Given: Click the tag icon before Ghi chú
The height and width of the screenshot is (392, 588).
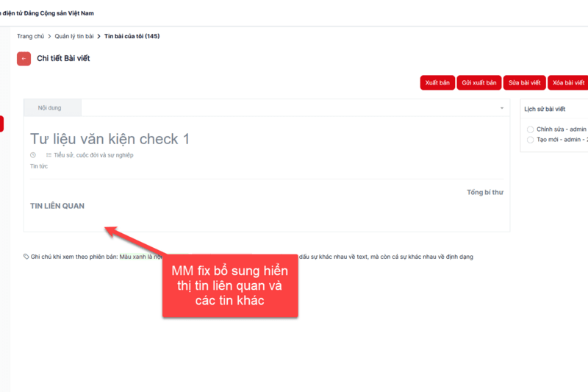Looking at the screenshot, I should 26,257.
